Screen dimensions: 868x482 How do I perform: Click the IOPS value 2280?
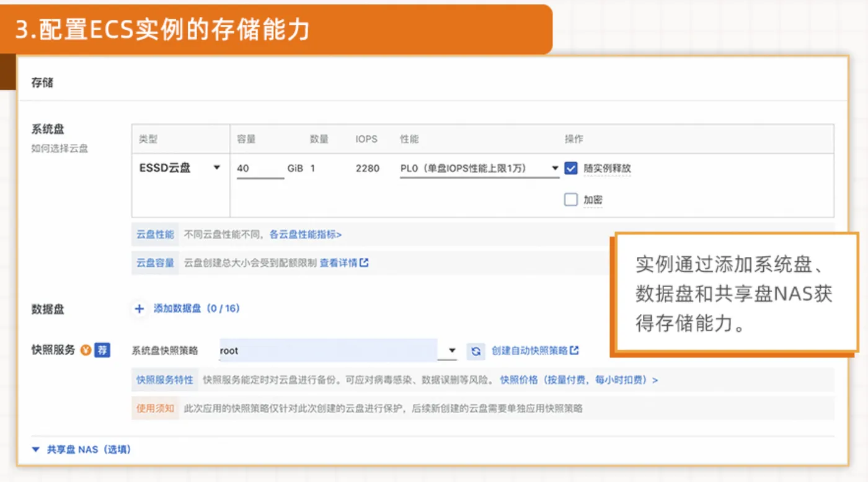click(x=368, y=168)
